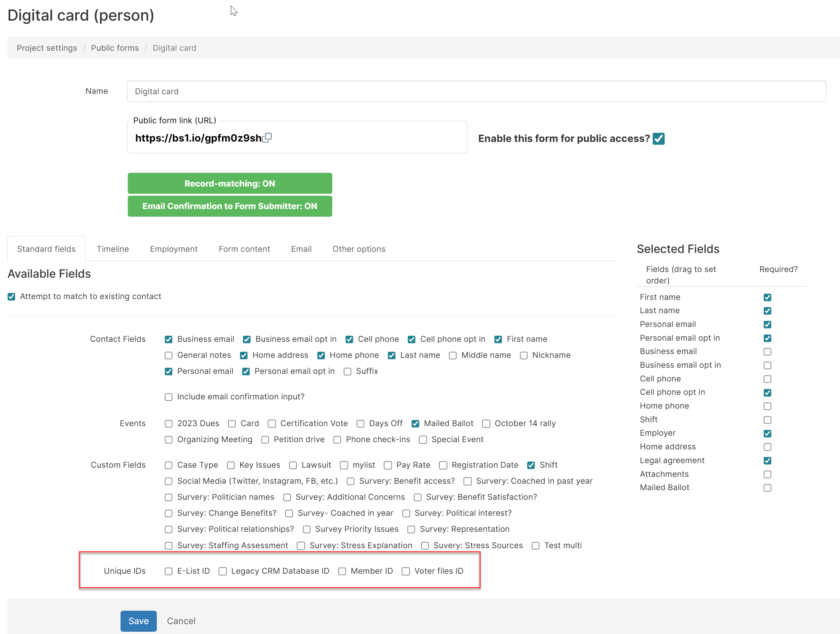The width and height of the screenshot is (840, 634).
Task: Go to Project settings breadcrumb
Action: [x=47, y=48]
